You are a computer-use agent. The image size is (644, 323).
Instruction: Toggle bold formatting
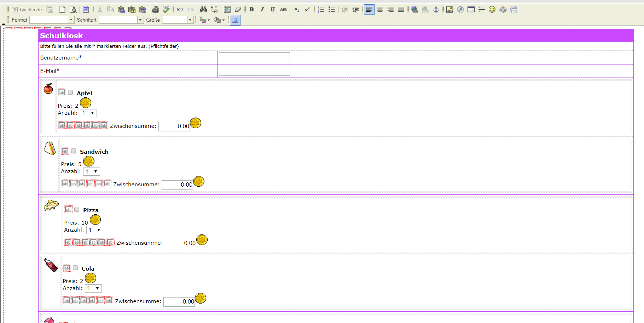251,10
